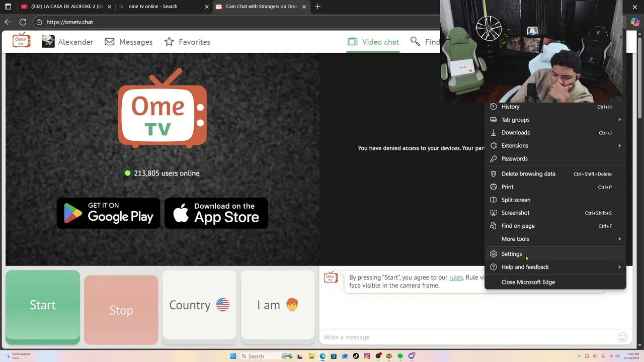Select Screenshot in the Edge menu
Viewport: 644px width, 362px height.
pos(555,213)
